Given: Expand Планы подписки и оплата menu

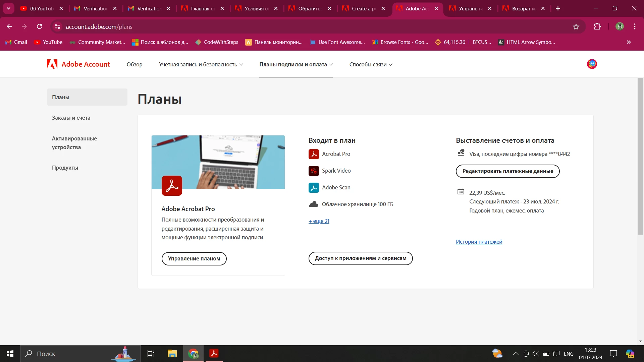Looking at the screenshot, I should [296, 64].
